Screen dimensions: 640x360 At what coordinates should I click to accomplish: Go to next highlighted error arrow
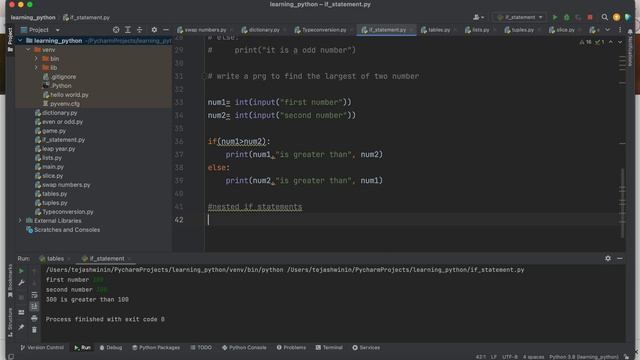(x=620, y=42)
